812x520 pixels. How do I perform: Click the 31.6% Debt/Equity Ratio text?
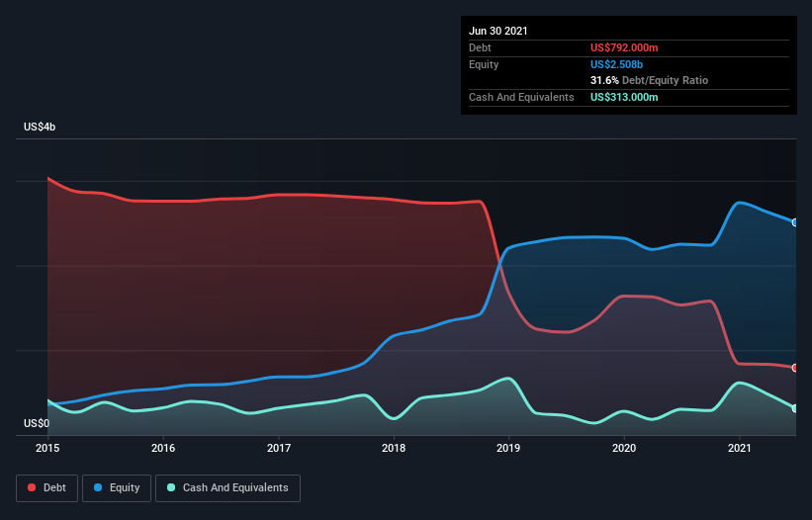[x=649, y=80]
